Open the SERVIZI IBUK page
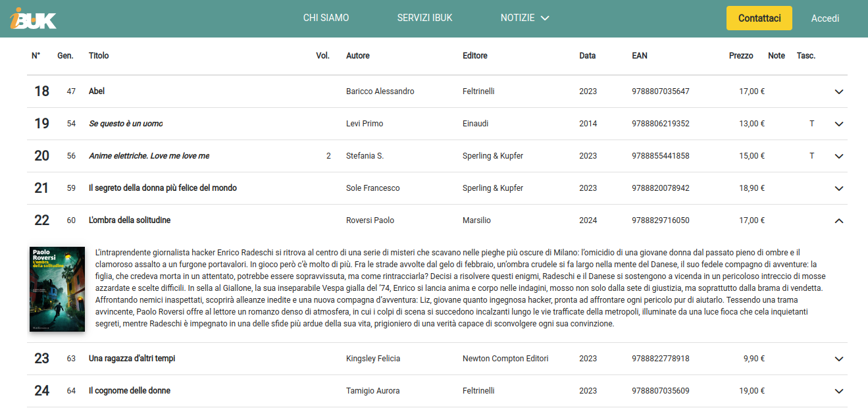This screenshot has width=868, height=410. 424,18
